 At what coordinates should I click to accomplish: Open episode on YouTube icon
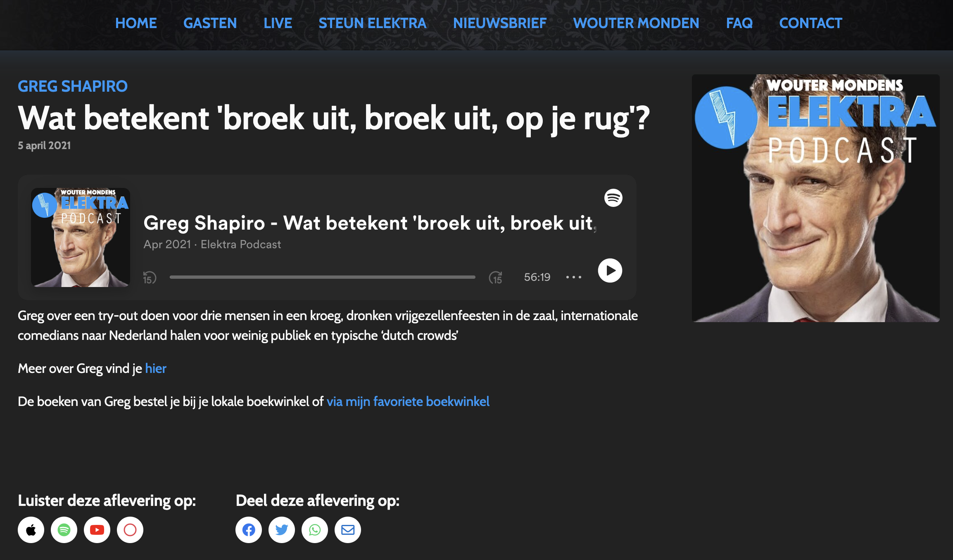97,530
